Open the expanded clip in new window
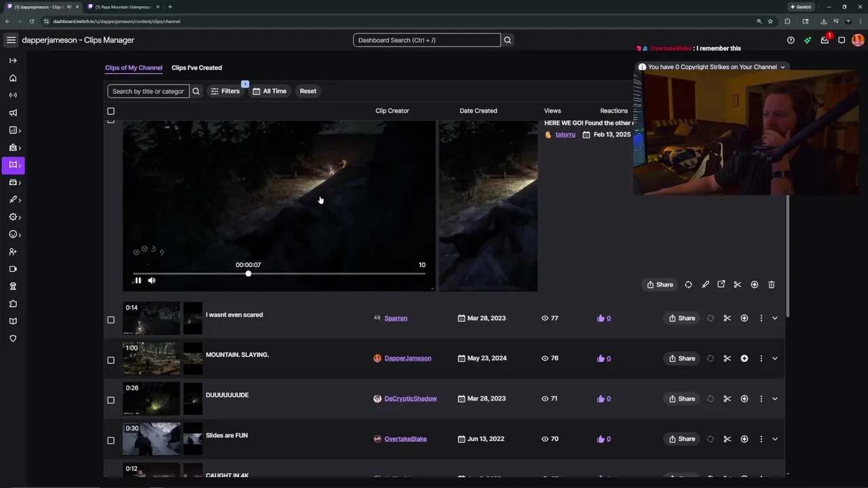Image resolution: width=868 pixels, height=488 pixels. click(722, 285)
